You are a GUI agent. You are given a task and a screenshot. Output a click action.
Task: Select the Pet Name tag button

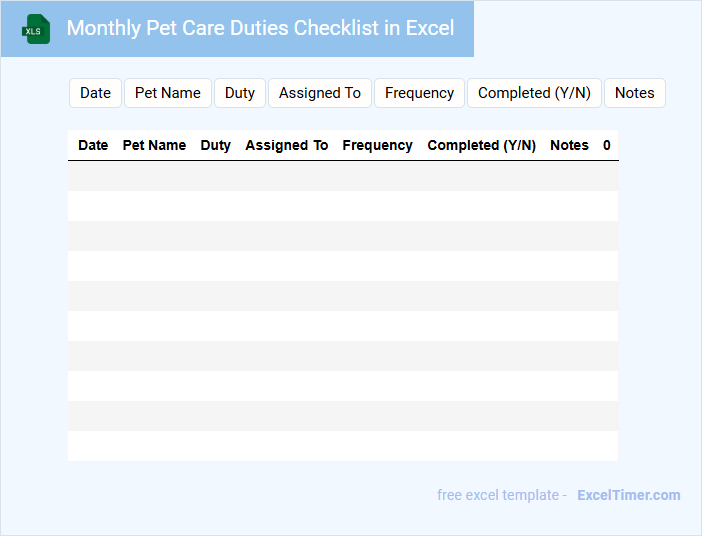click(x=168, y=93)
